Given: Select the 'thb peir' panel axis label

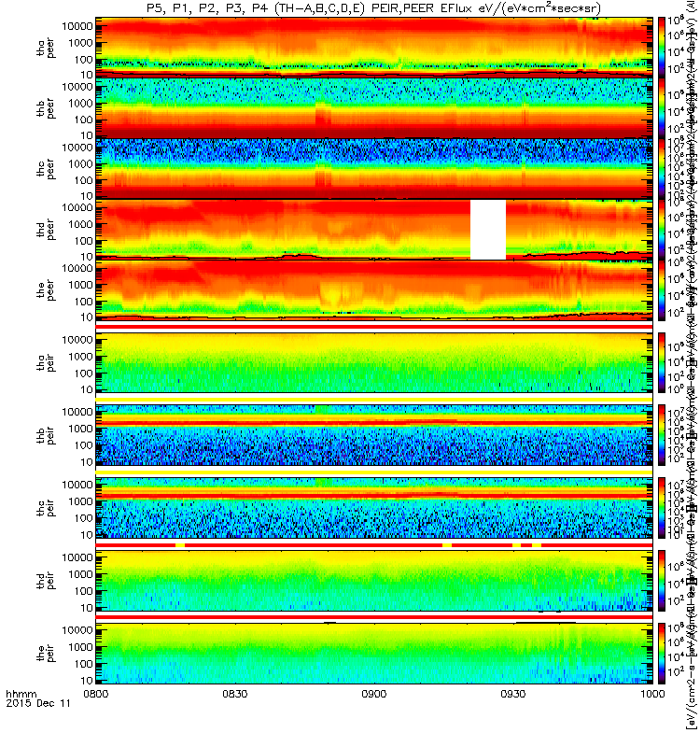Looking at the screenshot, I should coord(46,435).
